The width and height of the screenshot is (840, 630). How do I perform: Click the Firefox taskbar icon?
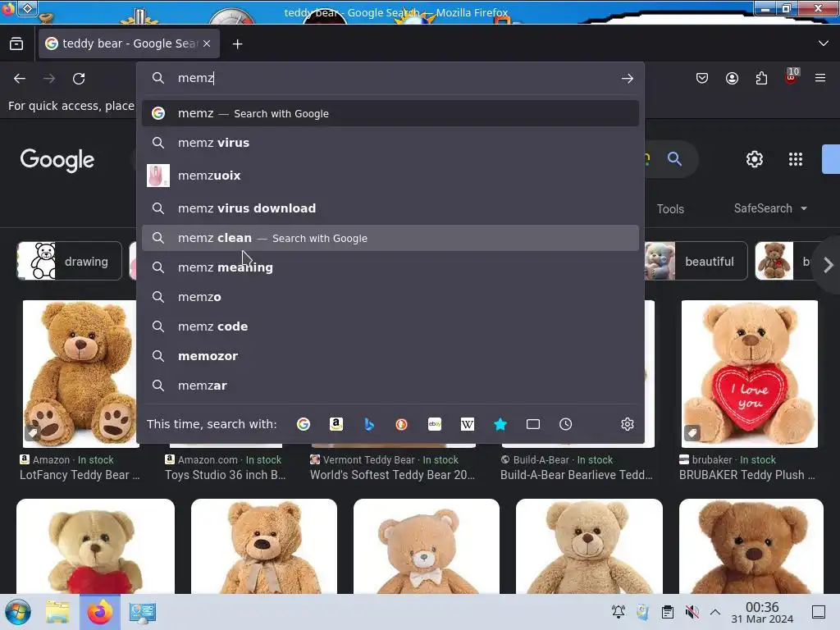click(100, 612)
